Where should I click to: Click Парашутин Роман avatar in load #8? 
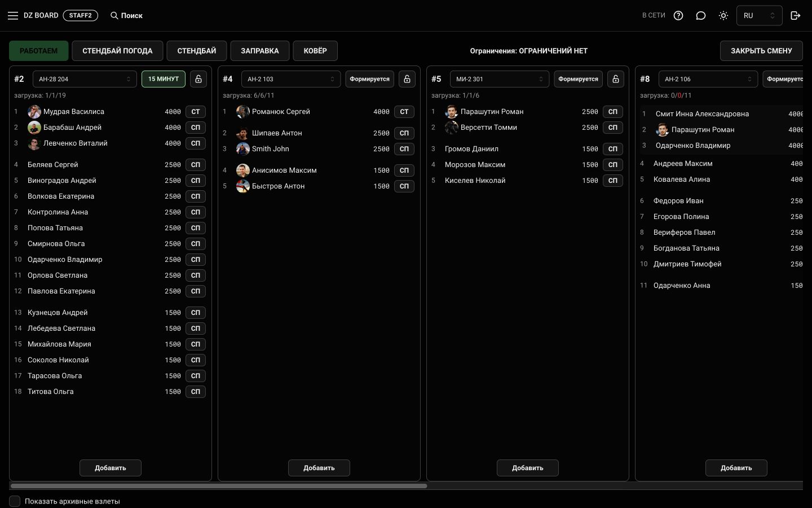pyautogui.click(x=663, y=130)
